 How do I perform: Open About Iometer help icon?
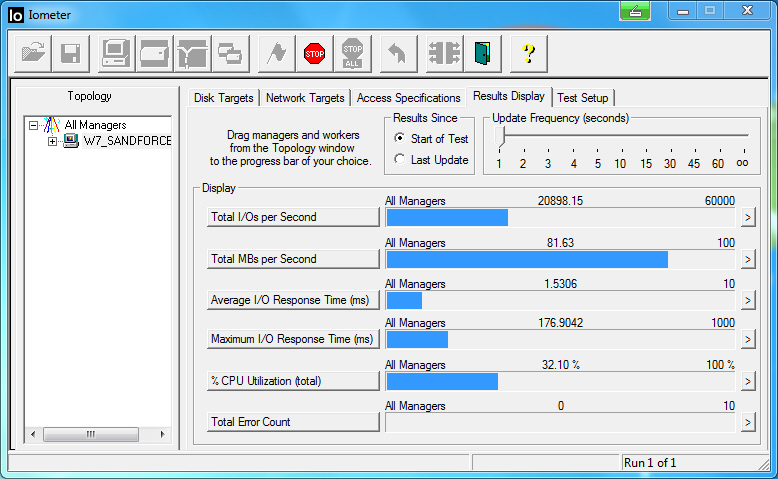[x=529, y=53]
